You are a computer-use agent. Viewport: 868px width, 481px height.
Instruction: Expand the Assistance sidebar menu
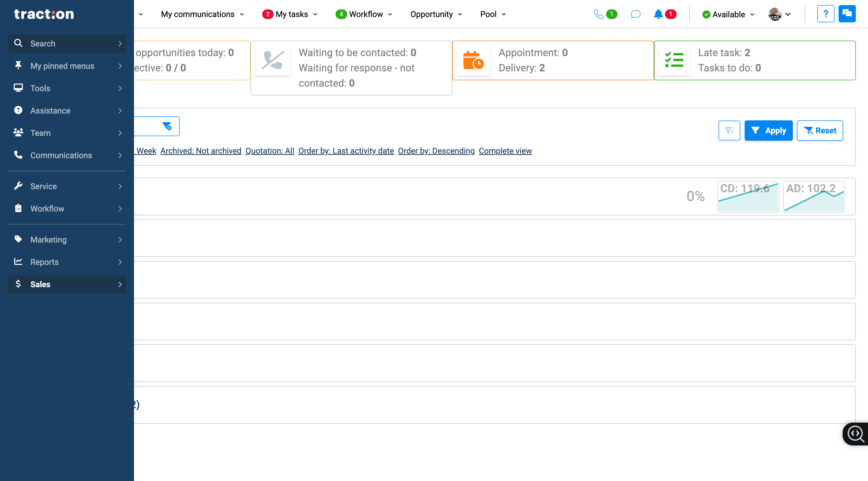(67, 110)
